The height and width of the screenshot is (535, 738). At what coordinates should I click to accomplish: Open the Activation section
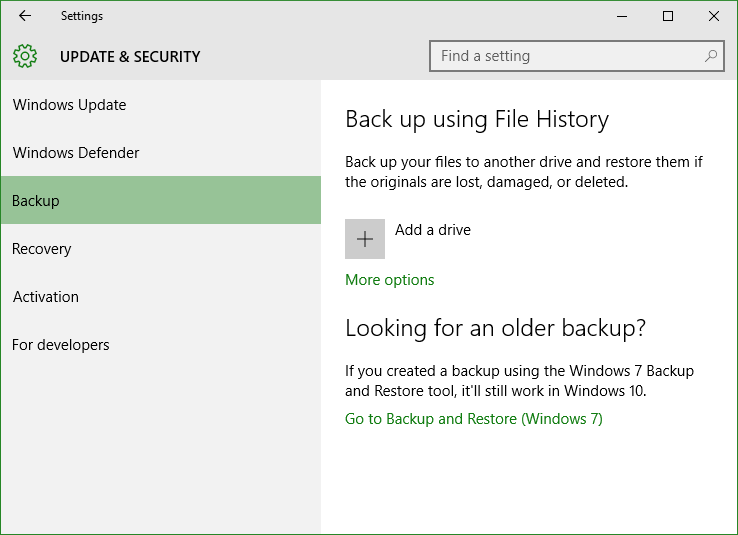coord(161,296)
